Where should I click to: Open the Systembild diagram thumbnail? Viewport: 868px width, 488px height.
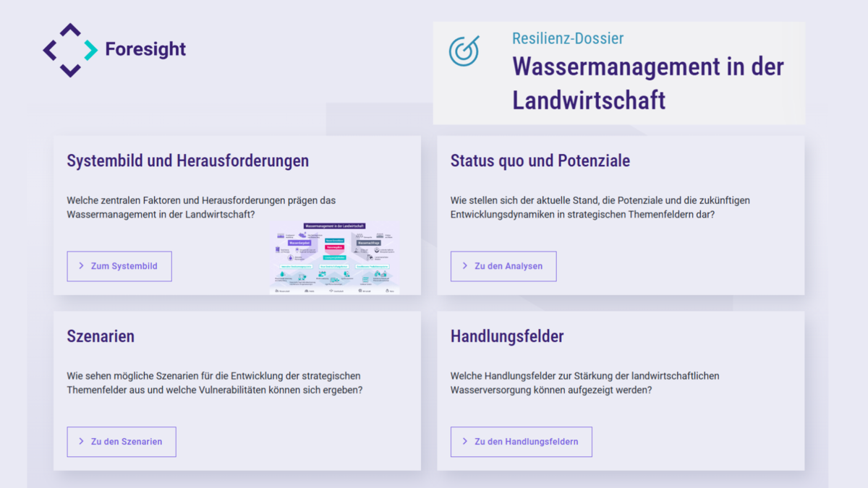[x=334, y=258]
